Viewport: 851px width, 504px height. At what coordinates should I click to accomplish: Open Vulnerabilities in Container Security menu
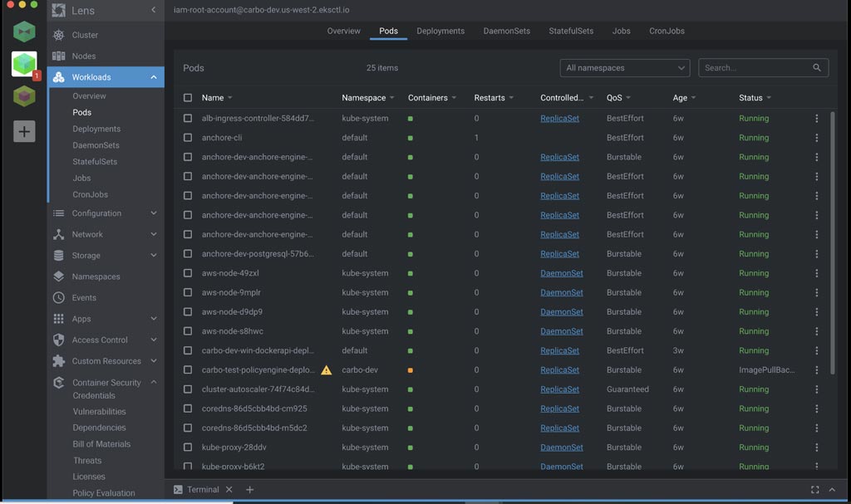100,412
